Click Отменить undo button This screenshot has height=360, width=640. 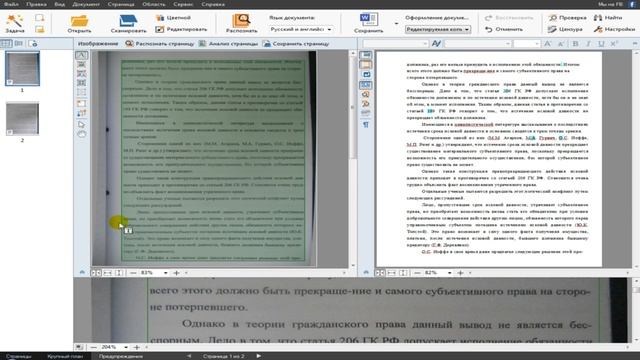[504, 29]
